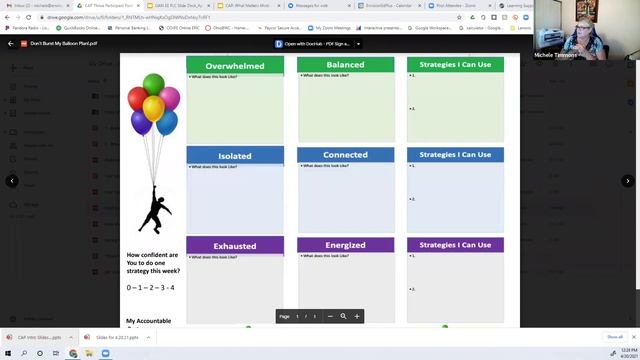
Task: Click the taskbar clock and date
Action: click(629, 353)
